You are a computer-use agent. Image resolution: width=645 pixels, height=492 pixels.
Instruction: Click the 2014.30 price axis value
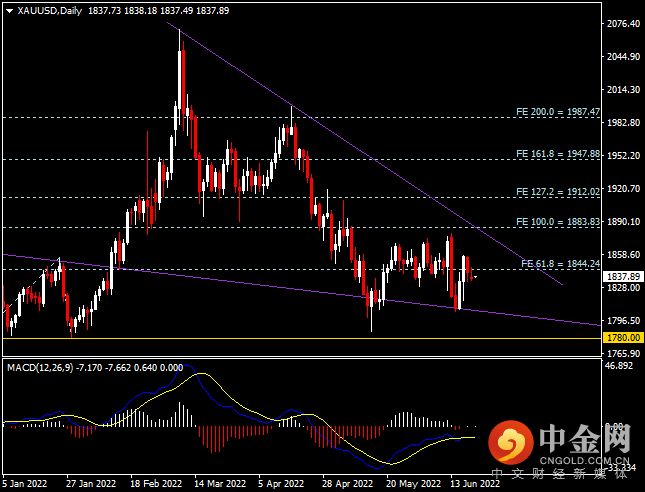pyautogui.click(x=624, y=89)
